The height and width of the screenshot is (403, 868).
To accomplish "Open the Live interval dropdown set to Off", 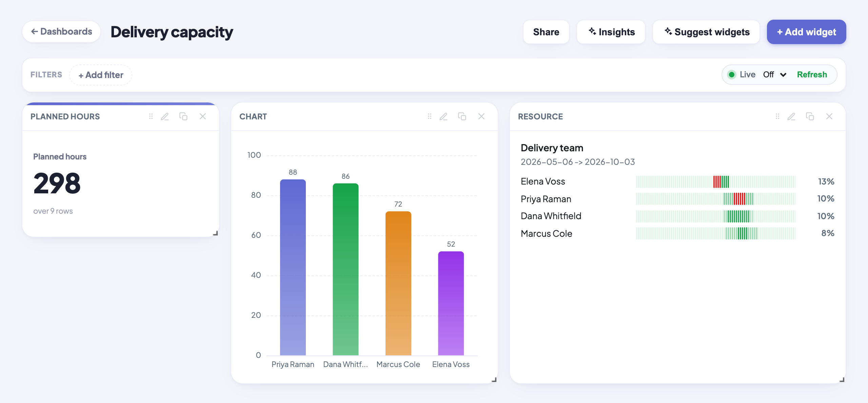I will pyautogui.click(x=775, y=75).
